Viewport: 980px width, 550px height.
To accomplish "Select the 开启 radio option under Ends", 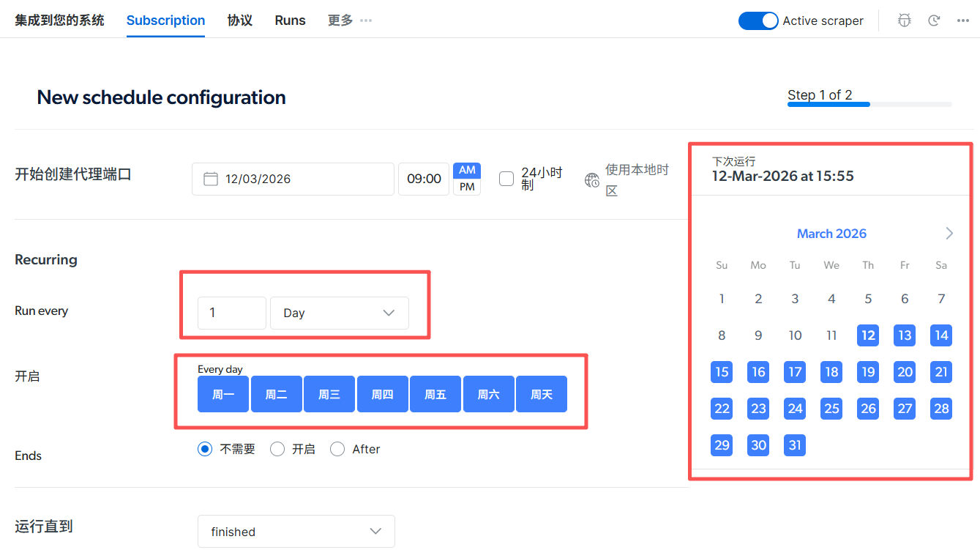I will pyautogui.click(x=277, y=449).
